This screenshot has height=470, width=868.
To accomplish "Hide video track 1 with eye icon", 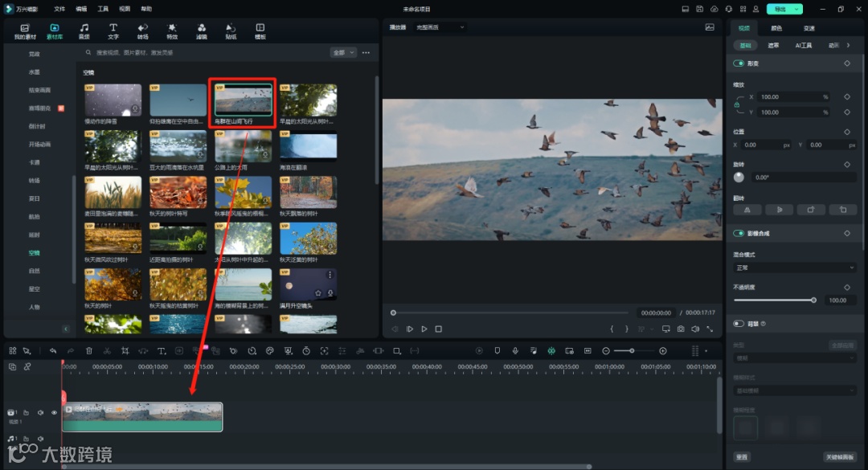I will point(55,412).
